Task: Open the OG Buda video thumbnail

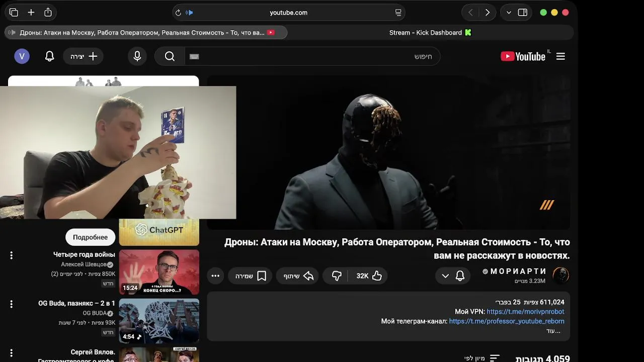Action: point(159,321)
